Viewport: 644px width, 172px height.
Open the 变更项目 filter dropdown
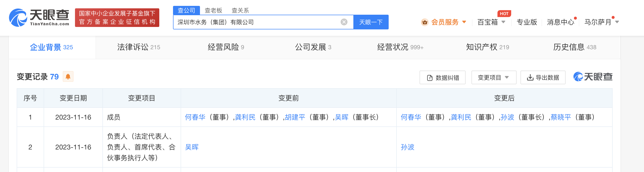(x=494, y=77)
